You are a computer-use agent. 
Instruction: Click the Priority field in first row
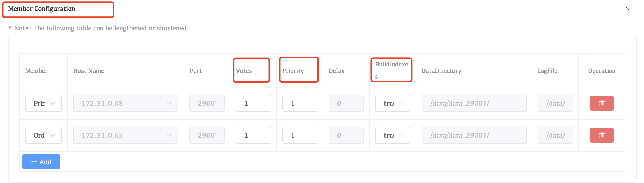[300, 103]
